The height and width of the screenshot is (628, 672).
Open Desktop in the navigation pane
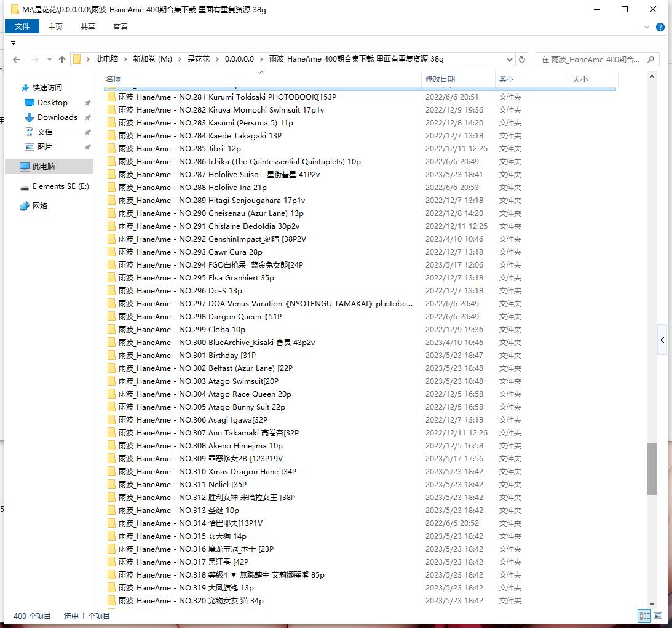coord(52,103)
